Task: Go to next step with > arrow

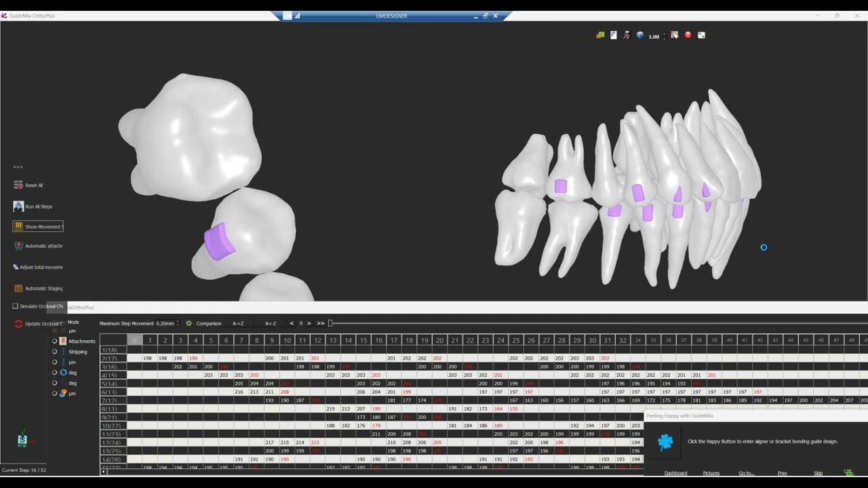Action: coord(309,323)
